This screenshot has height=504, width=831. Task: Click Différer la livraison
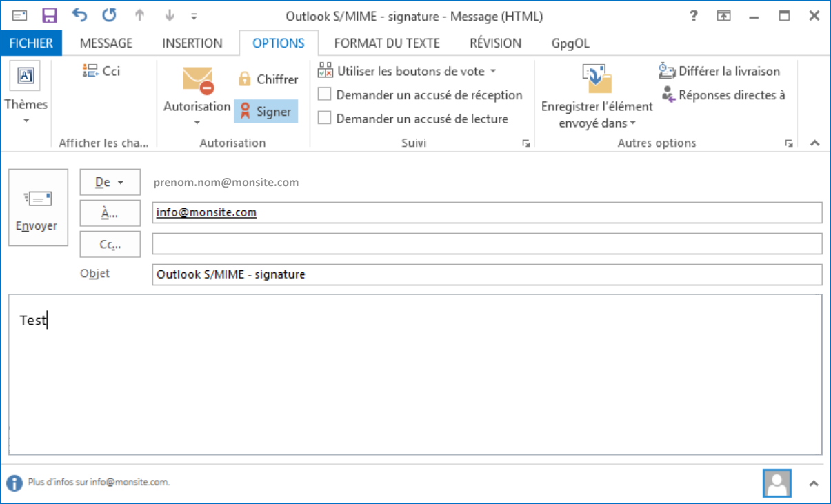coord(720,71)
